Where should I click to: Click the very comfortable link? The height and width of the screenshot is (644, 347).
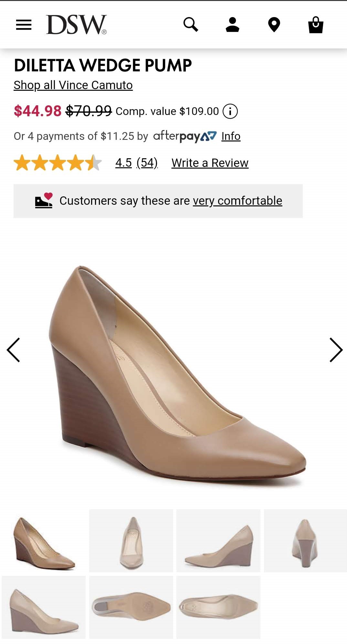coord(237,201)
